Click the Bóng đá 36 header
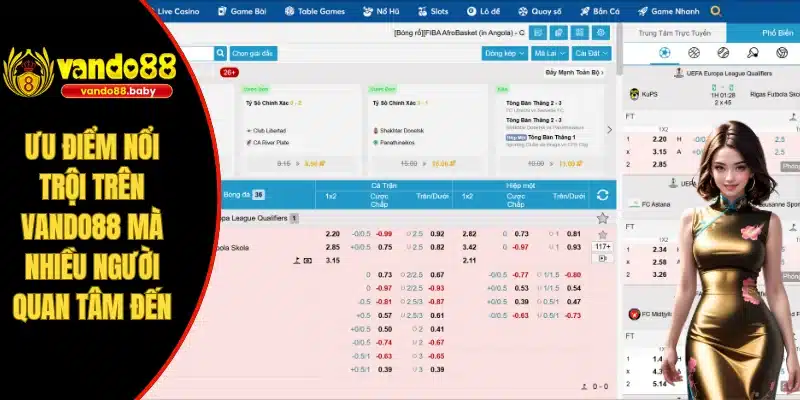 coord(244,194)
